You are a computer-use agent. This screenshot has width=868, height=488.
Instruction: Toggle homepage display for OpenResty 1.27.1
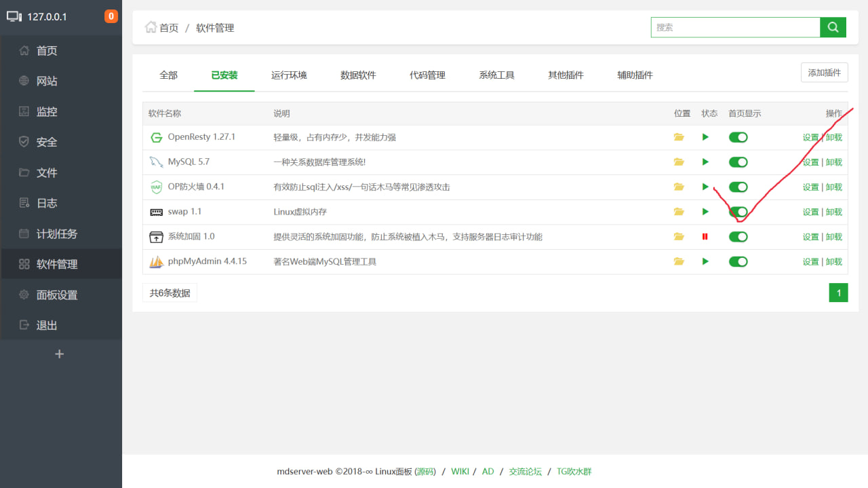738,136
